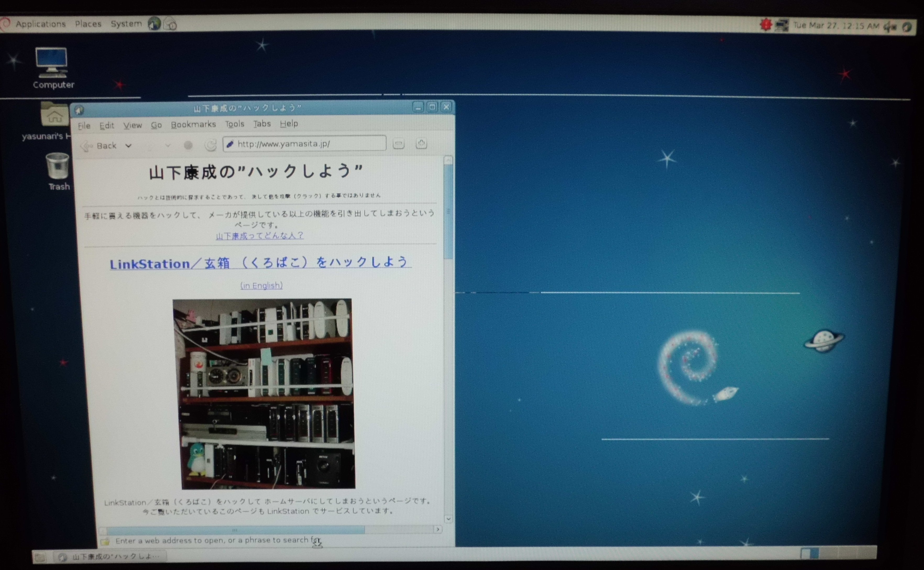This screenshot has height=570, width=924.
Task: Expand the Back history dropdown arrow
Action: 129,146
